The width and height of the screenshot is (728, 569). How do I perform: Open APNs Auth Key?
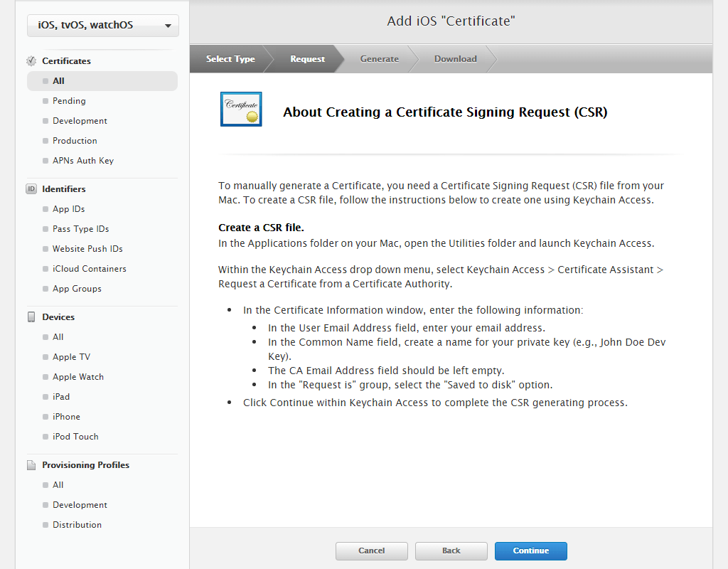pyautogui.click(x=82, y=161)
